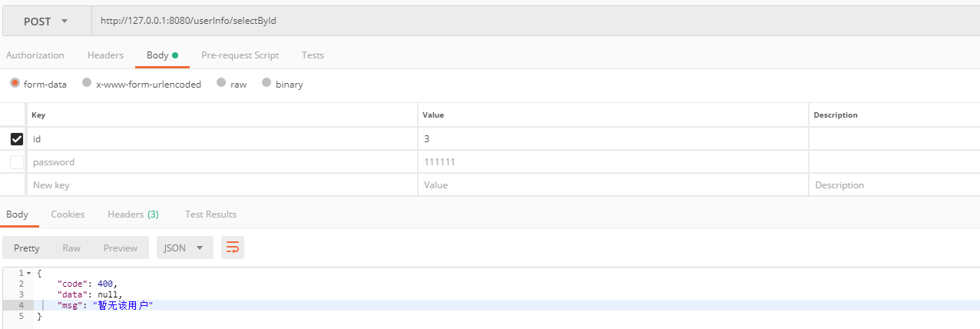Click the request URL field
This screenshot has width=980, height=329.
[x=535, y=21]
